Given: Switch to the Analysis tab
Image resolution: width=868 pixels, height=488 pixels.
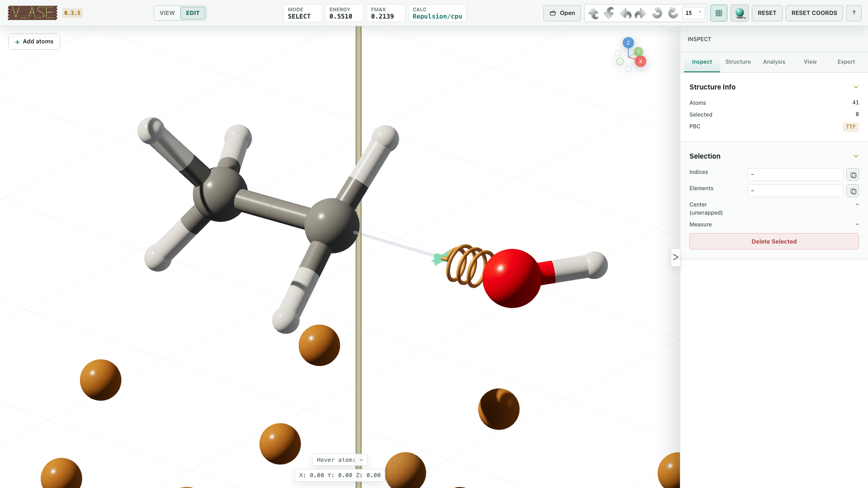Looking at the screenshot, I should pos(774,62).
